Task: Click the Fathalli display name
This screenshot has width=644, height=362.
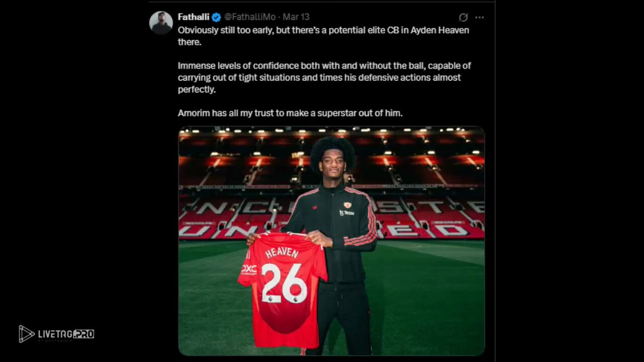Action: pos(193,17)
